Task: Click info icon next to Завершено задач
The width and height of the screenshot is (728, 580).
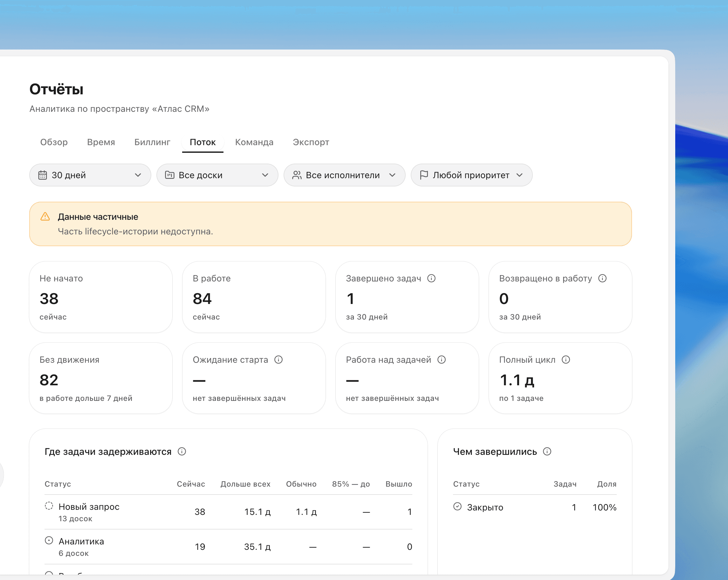Action: click(431, 278)
